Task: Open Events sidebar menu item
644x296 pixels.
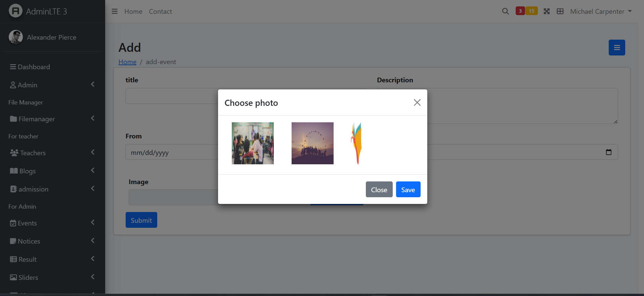Action: click(52, 223)
